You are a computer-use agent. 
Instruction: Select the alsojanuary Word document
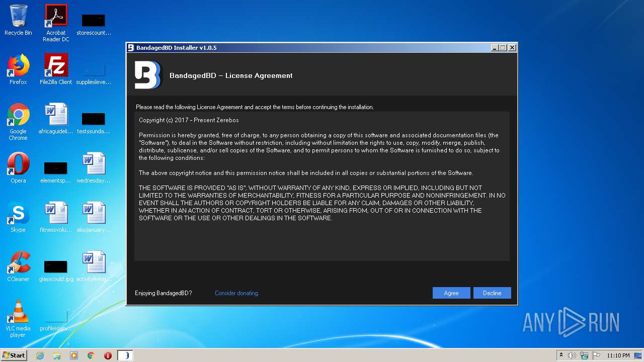(x=94, y=217)
